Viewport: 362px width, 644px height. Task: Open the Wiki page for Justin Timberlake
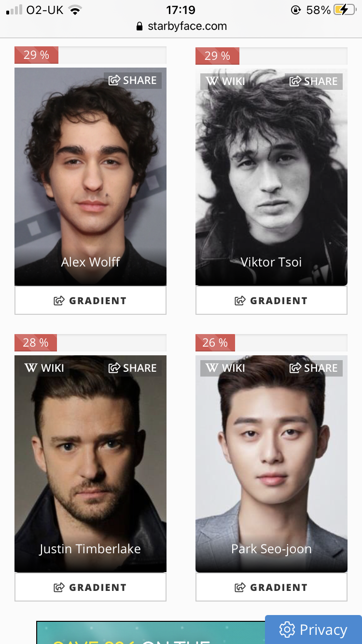click(44, 368)
